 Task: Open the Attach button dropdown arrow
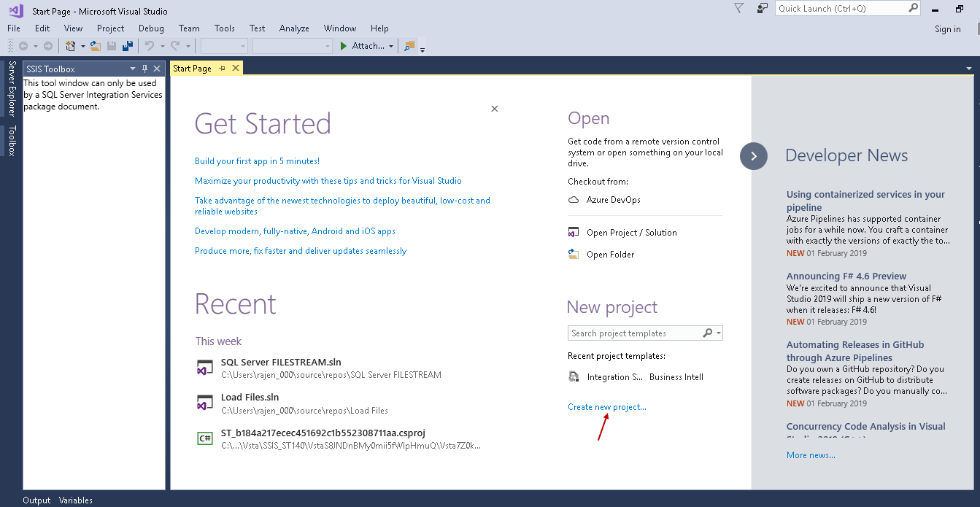tap(391, 46)
